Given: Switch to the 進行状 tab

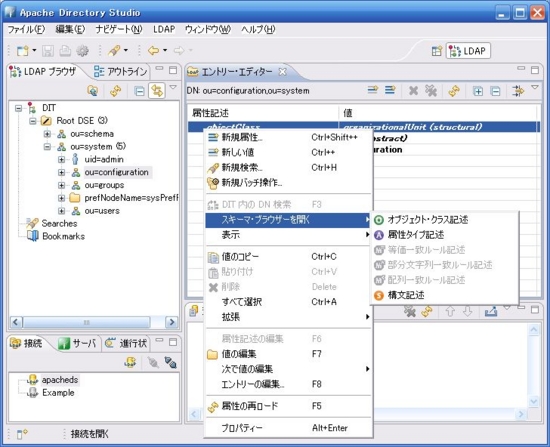Looking at the screenshot, I should click(x=127, y=343).
